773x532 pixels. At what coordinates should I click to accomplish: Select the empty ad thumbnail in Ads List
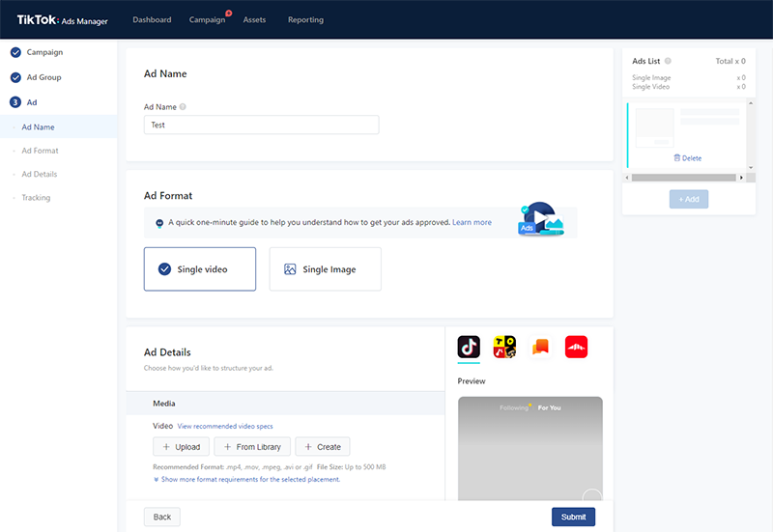[x=655, y=128]
